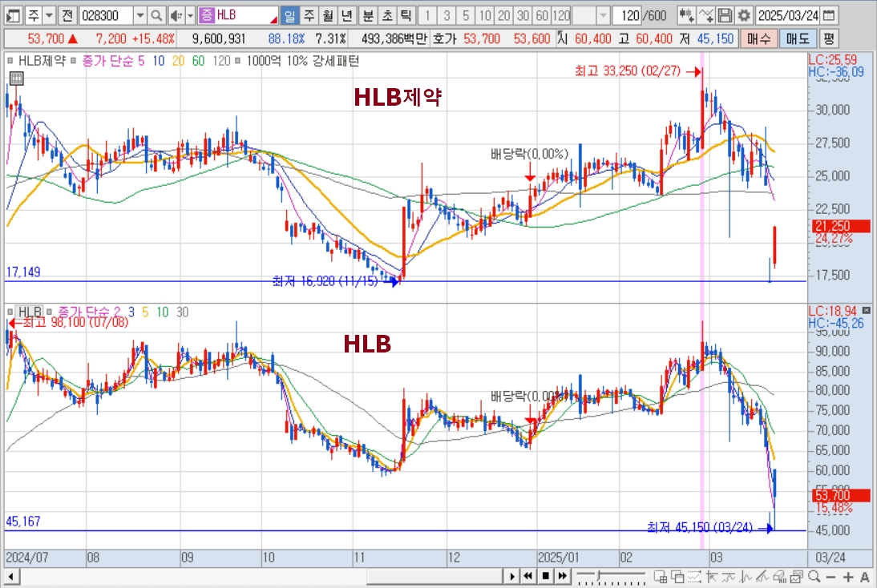The image size is (877, 588).
Task: Click the speaker sound icon
Action: coord(176,16)
